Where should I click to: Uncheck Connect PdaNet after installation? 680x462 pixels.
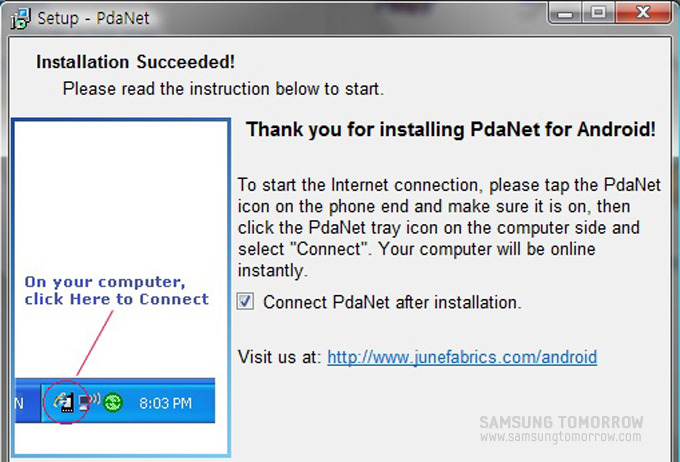[x=246, y=301]
